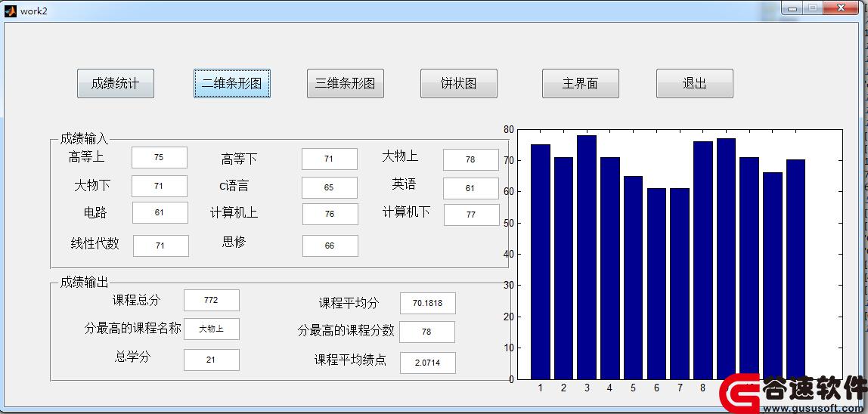Select the 思修 score field

330,246
